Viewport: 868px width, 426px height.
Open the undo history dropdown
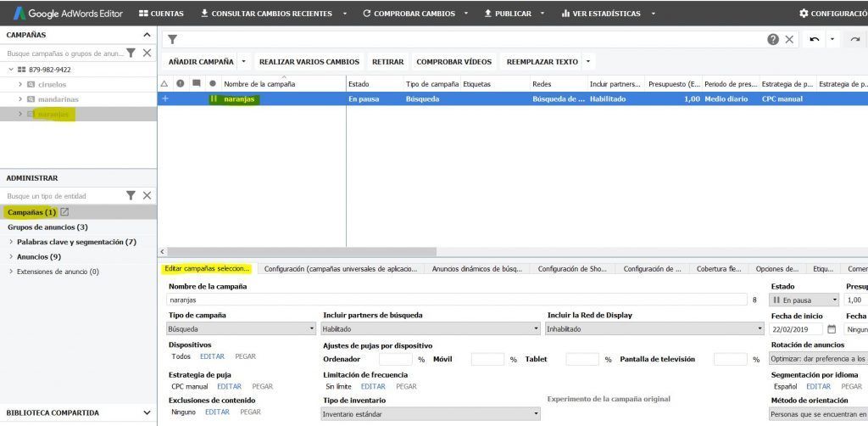pos(832,39)
